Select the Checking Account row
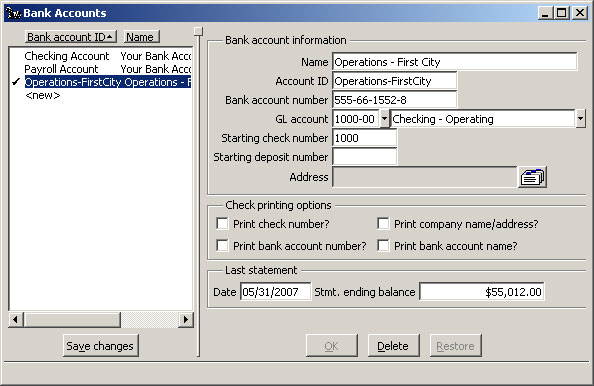This screenshot has height=386, width=594. click(108, 56)
